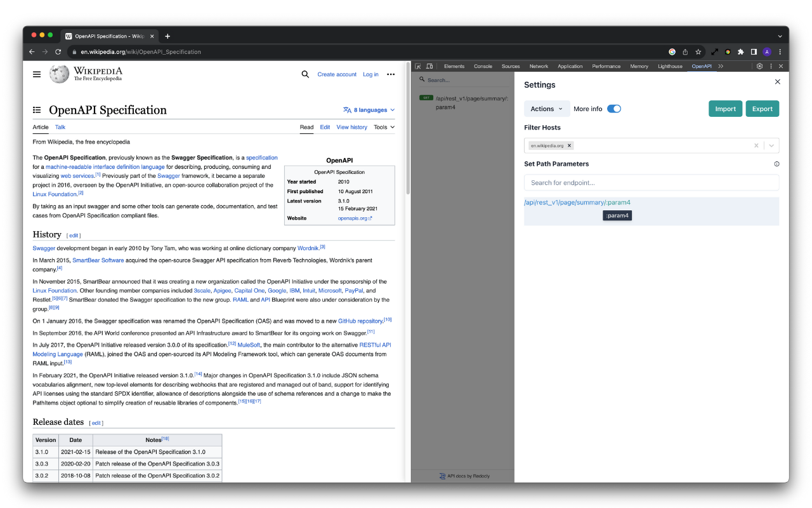The width and height of the screenshot is (812, 508).
Task: Click the Wikipedia globe logo
Action: click(58, 74)
